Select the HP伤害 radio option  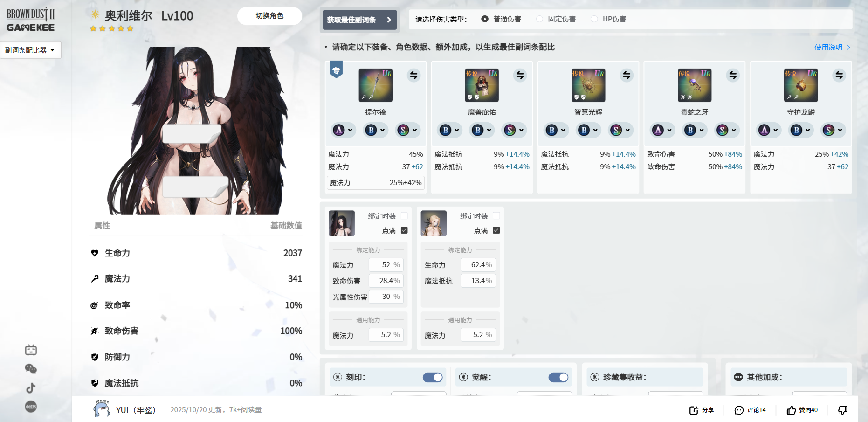[594, 19]
